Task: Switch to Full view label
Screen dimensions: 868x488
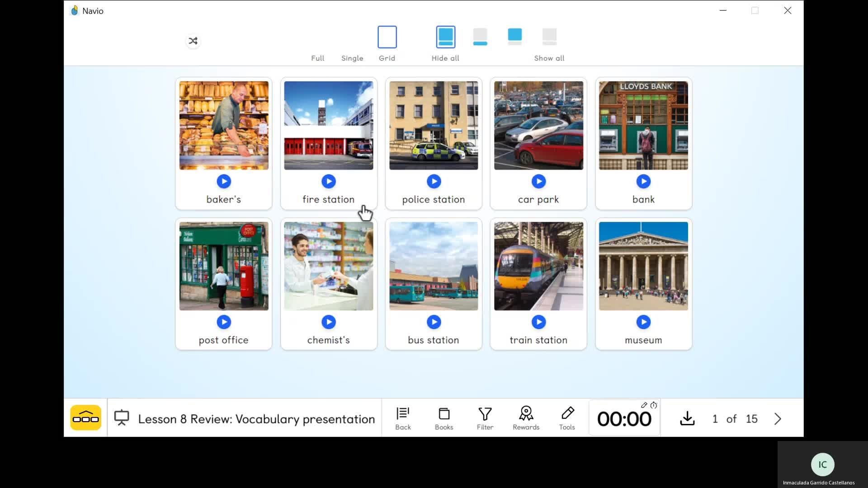Action: click(x=317, y=58)
